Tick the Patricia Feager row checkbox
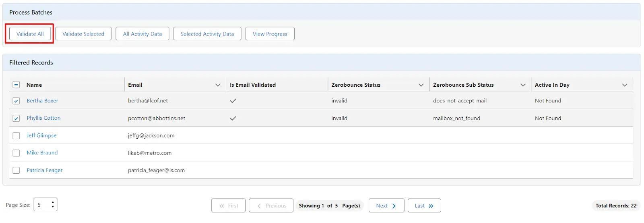644x223 pixels. (16, 170)
